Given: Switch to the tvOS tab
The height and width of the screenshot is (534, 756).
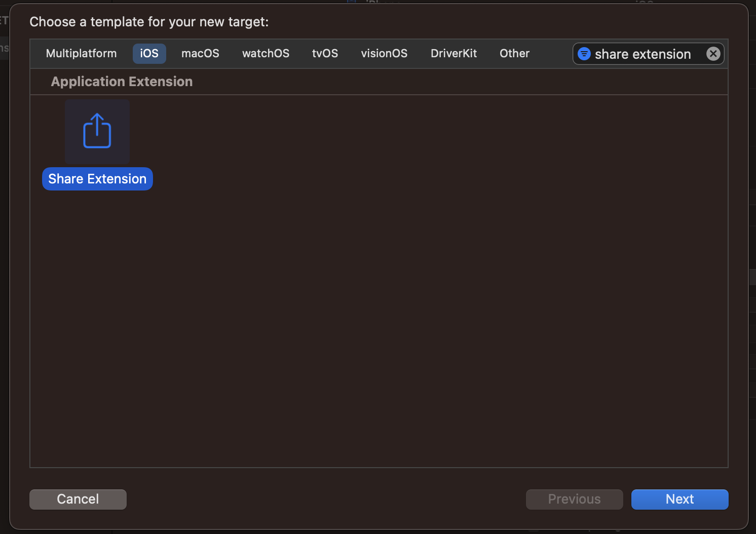Looking at the screenshot, I should (325, 54).
